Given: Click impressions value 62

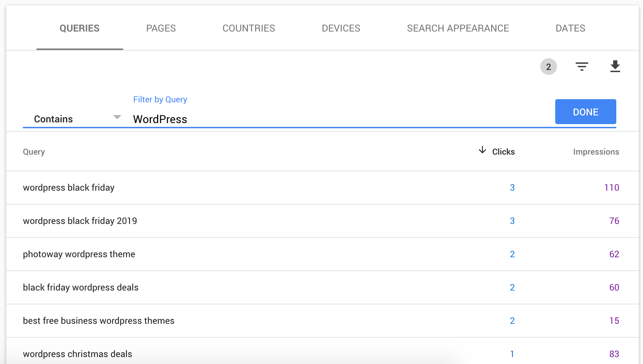Looking at the screenshot, I should point(614,254).
